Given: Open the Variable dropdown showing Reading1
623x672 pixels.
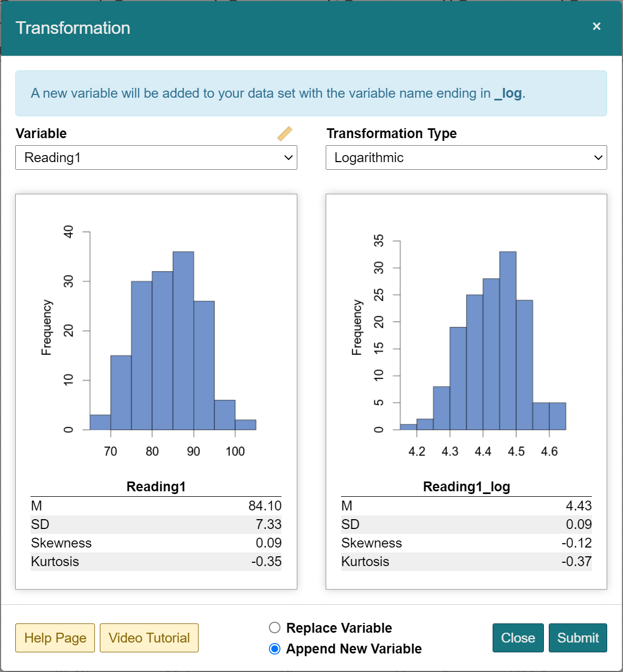Looking at the screenshot, I should 156,158.
